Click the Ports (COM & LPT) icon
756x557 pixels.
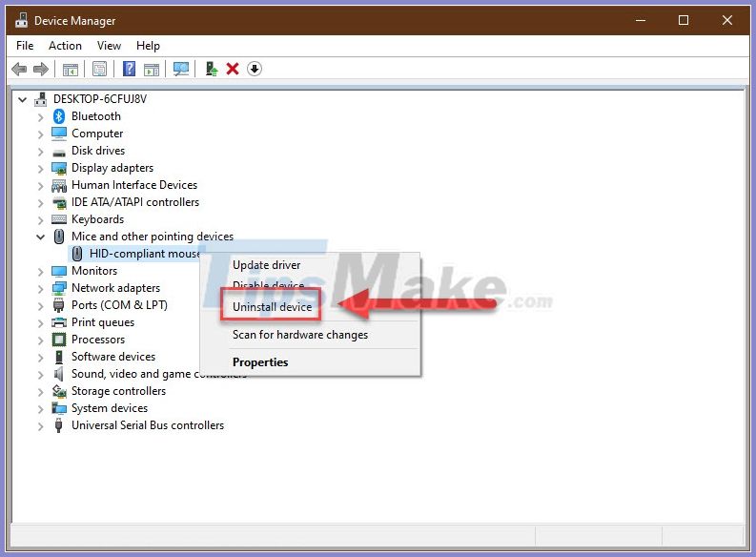[x=59, y=306]
